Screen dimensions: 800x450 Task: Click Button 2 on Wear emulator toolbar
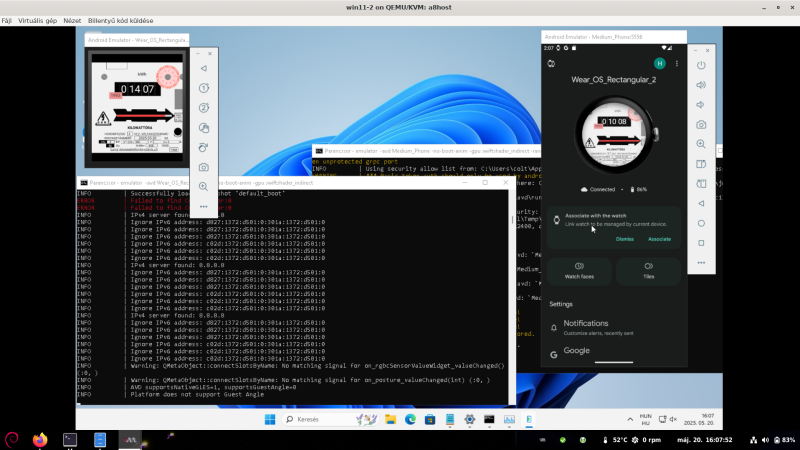tap(204, 108)
